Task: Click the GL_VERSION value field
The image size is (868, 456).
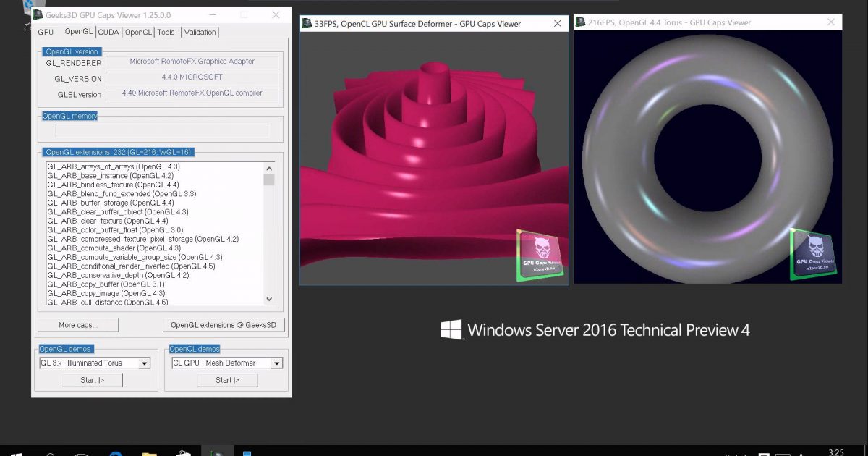Action: (x=192, y=78)
